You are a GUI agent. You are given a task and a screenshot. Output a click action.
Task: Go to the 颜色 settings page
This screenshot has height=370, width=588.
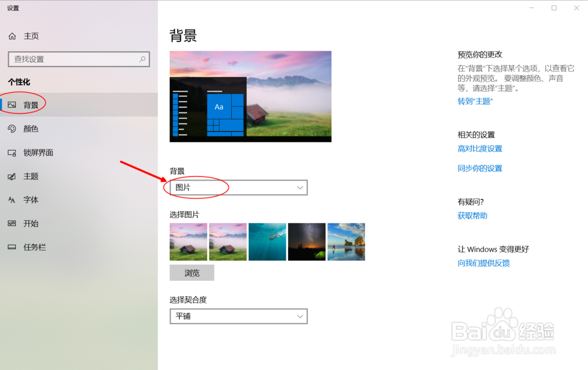pyautogui.click(x=79, y=129)
